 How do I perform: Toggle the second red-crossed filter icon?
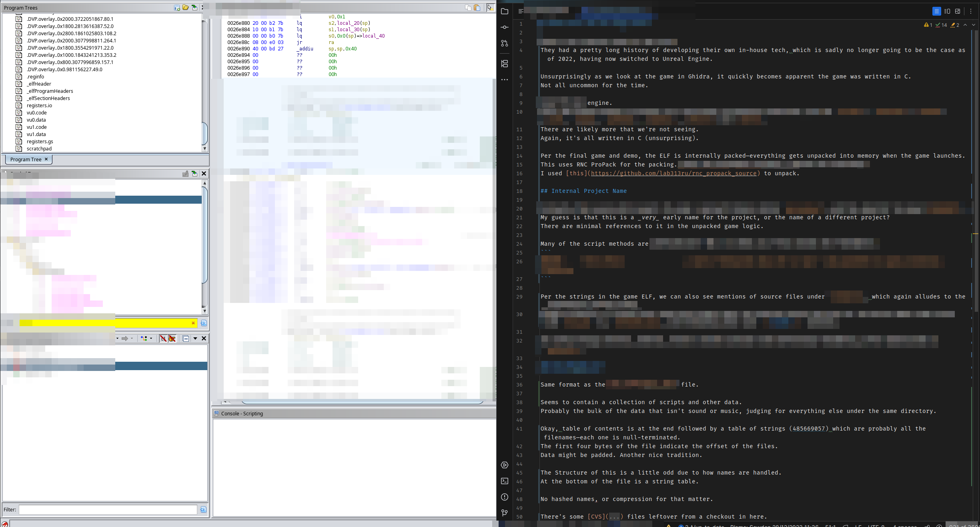(x=172, y=339)
